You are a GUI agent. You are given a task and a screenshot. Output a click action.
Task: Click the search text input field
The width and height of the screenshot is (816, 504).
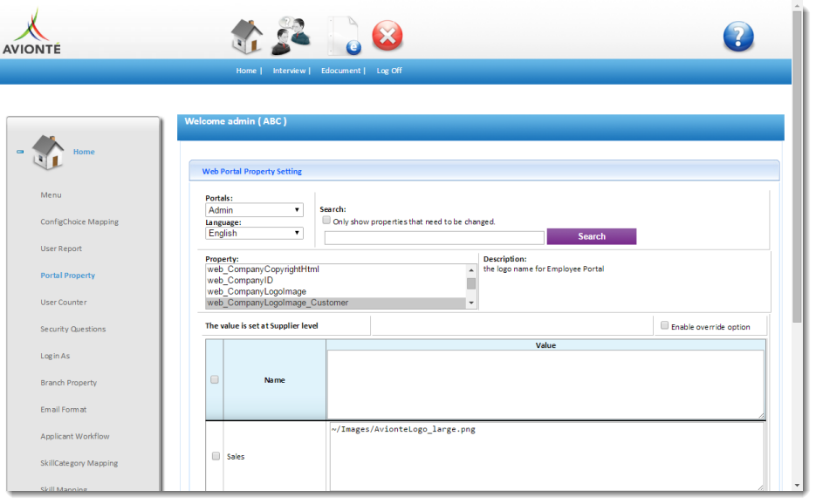pyautogui.click(x=434, y=237)
